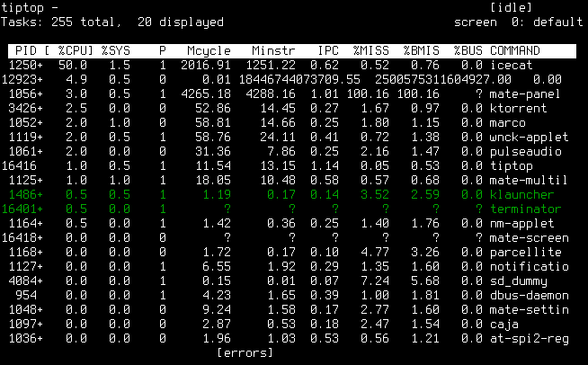The image size is (588, 365).
Task: Click the '20 displayed' text
Action: pyautogui.click(x=181, y=22)
